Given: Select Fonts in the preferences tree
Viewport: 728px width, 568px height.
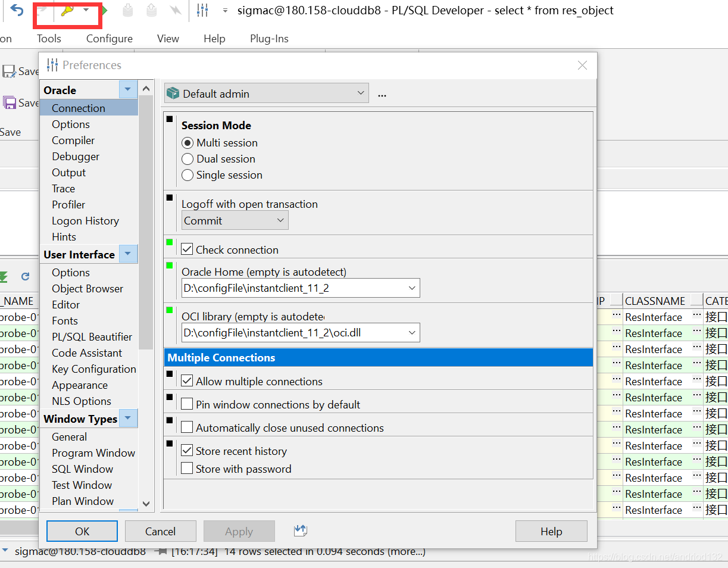Looking at the screenshot, I should coord(65,321).
